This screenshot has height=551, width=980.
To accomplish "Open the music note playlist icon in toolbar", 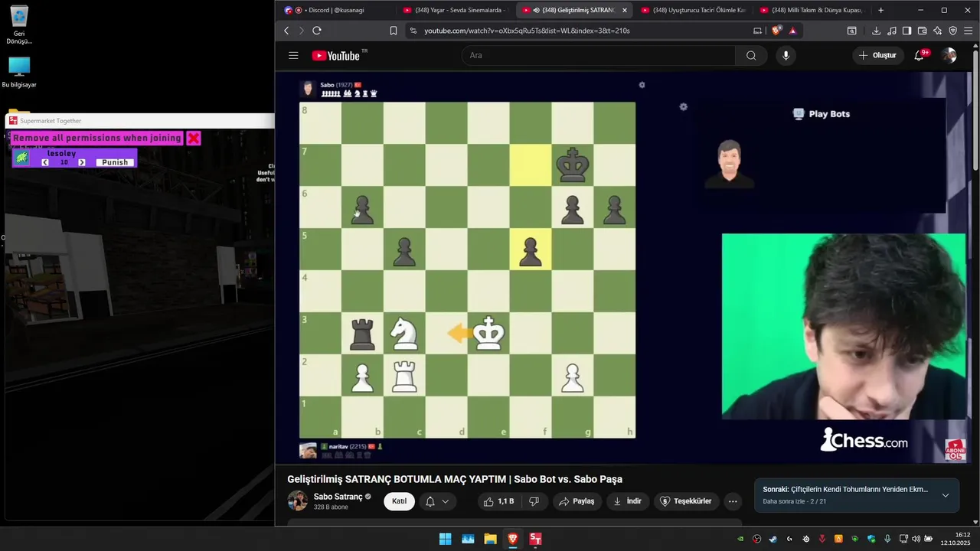I will (x=892, y=31).
